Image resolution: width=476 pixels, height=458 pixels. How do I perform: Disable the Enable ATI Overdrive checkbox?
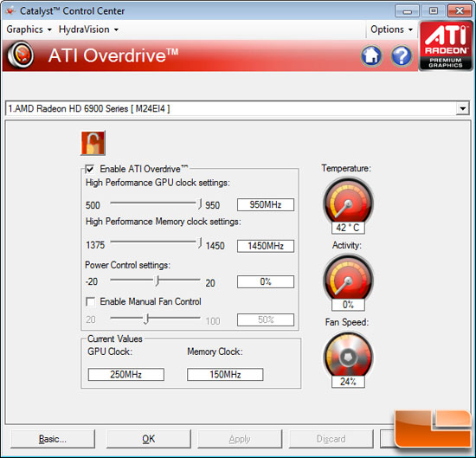(90, 169)
